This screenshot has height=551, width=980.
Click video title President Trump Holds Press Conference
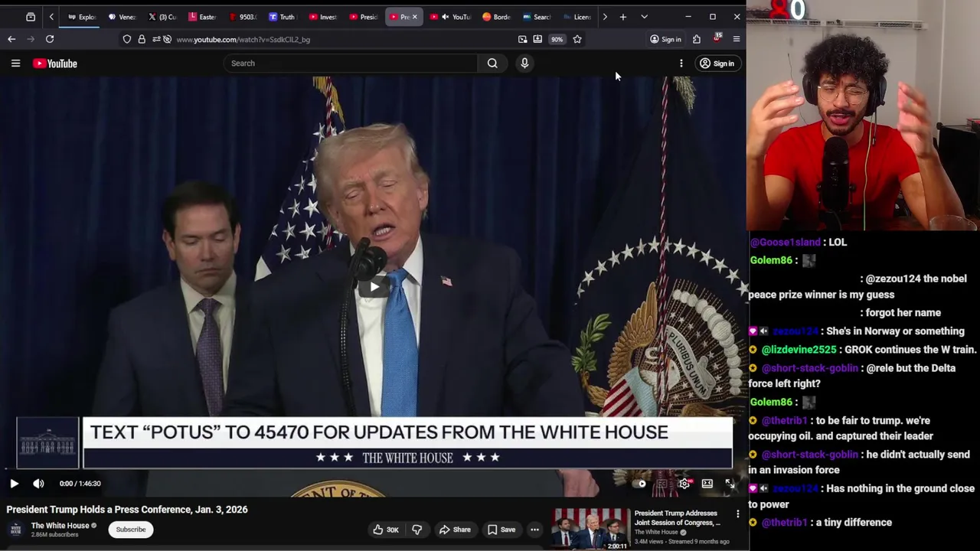[127, 510]
